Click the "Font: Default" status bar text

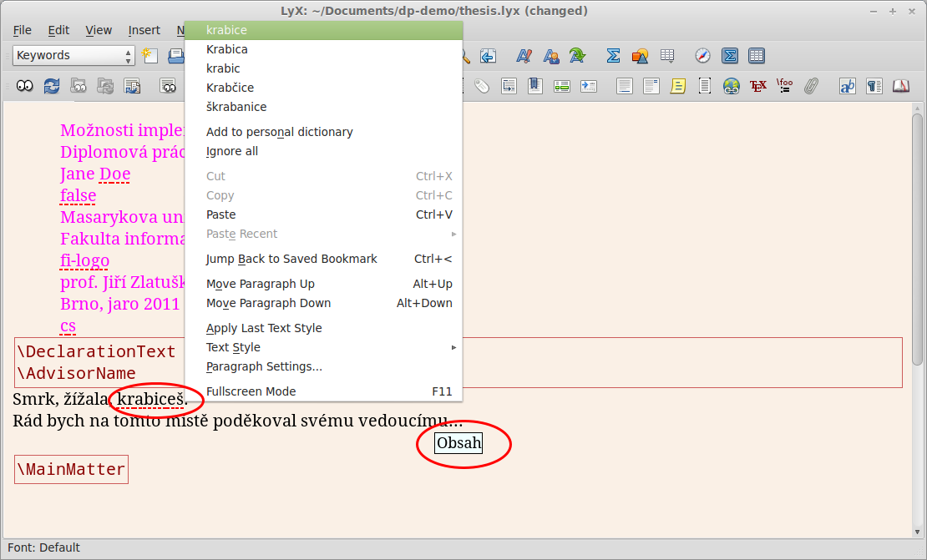pos(43,547)
